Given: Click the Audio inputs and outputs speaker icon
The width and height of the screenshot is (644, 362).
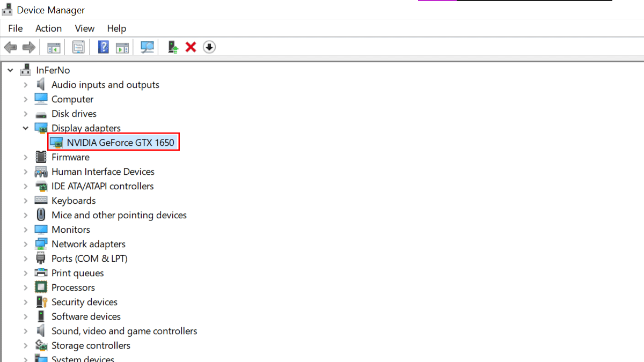Looking at the screenshot, I should (x=41, y=85).
